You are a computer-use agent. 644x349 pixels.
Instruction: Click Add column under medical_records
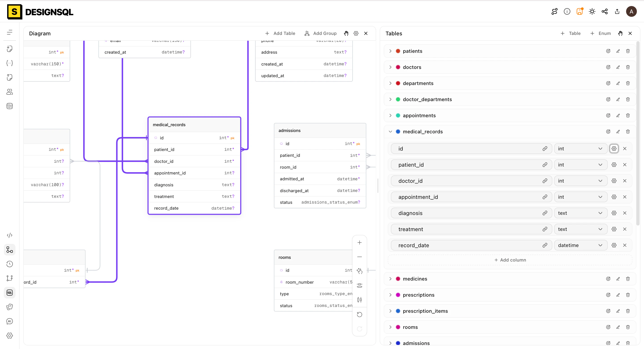click(x=510, y=260)
